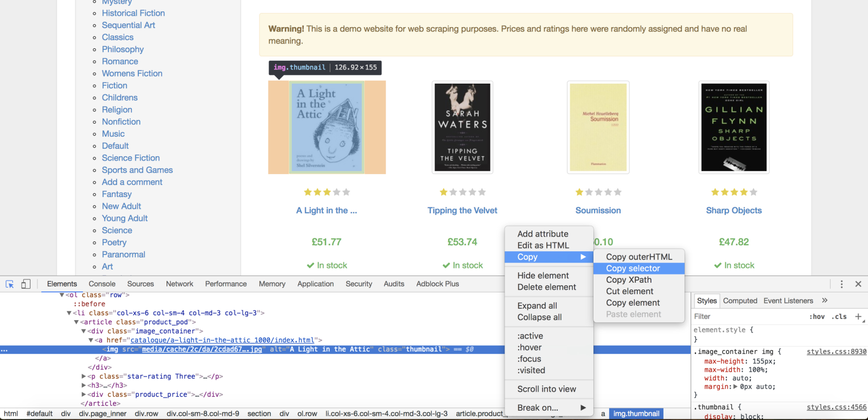868x420 pixels.
Task: Force the :active state from context menu
Action: click(548, 336)
